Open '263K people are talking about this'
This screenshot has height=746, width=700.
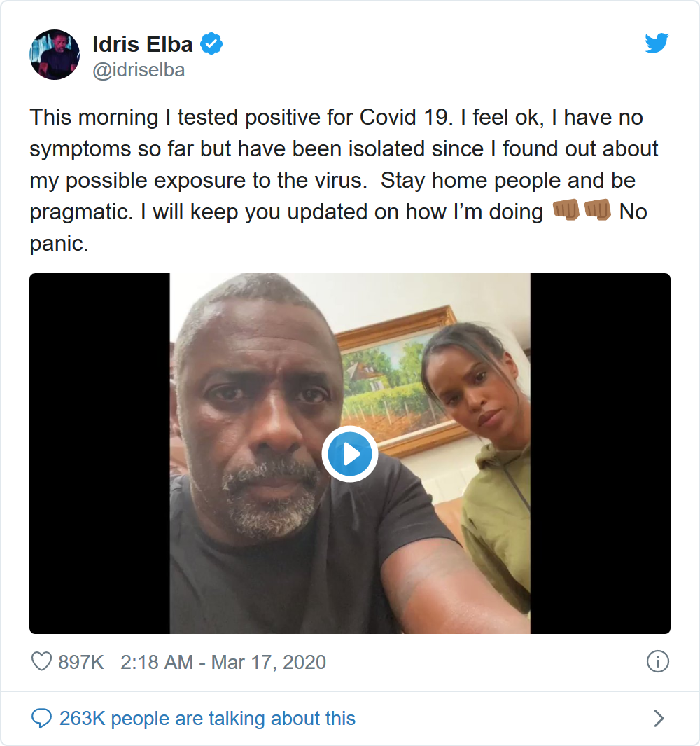(x=207, y=718)
